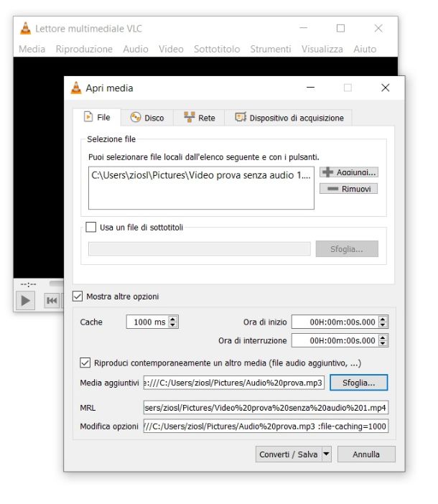The width and height of the screenshot is (438, 504).
Task: Maximize the VLC main window
Action: coord(340,29)
